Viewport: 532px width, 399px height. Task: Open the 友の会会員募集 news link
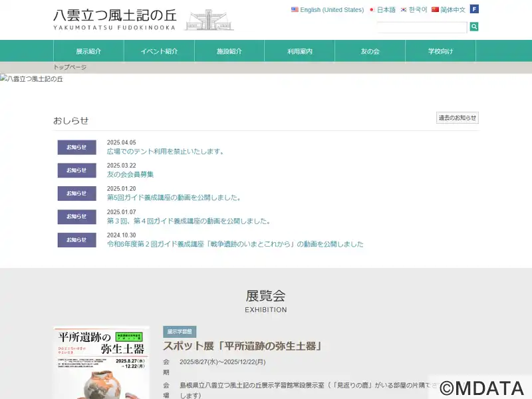(x=130, y=174)
